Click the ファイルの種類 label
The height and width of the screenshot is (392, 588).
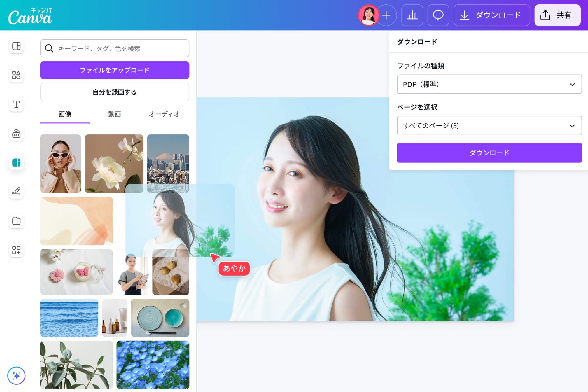pos(421,66)
